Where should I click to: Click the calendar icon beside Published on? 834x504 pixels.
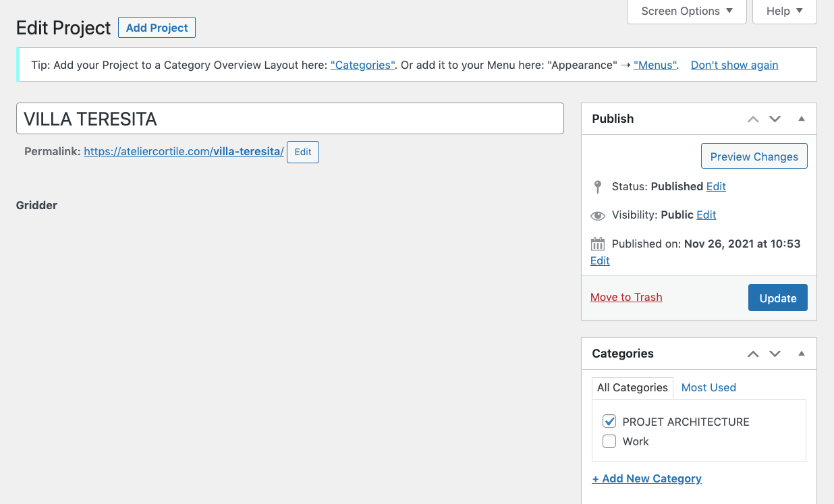[597, 244]
